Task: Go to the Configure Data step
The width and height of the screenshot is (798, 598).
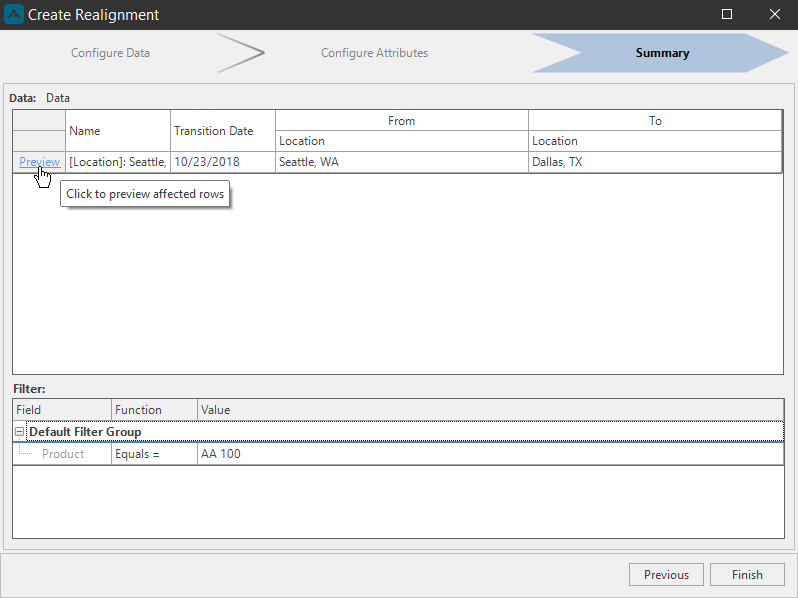Action: point(110,53)
